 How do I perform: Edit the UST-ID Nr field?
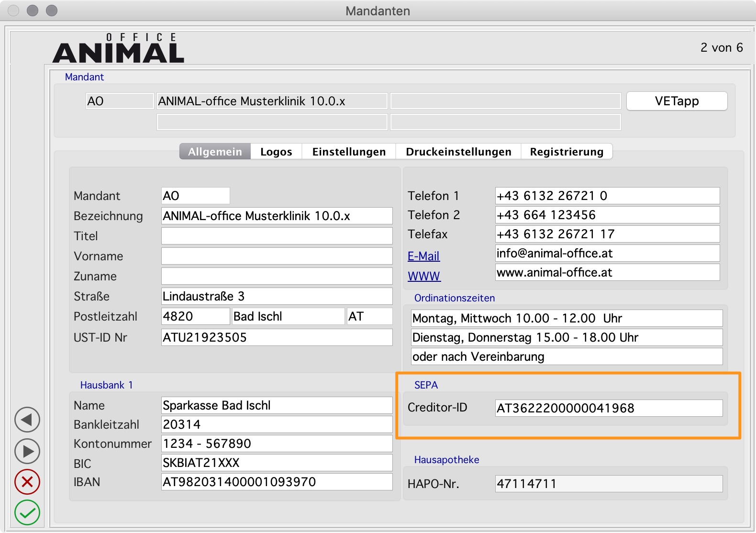(x=277, y=337)
